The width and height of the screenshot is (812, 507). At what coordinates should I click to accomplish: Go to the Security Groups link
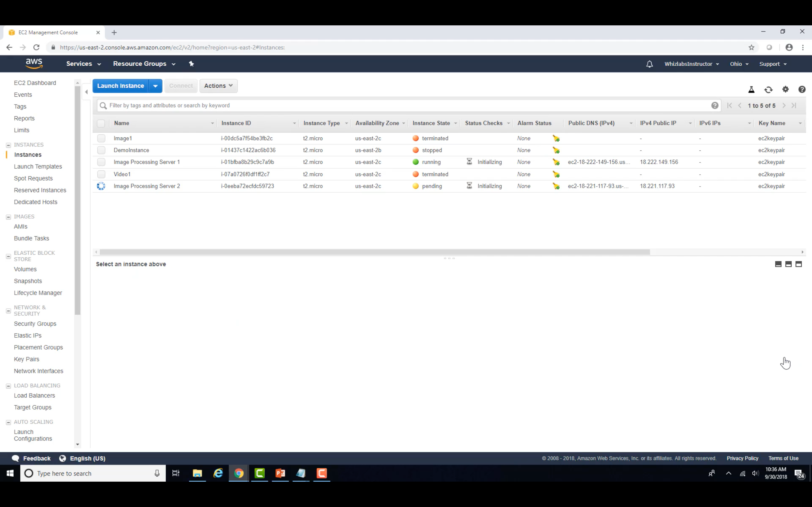pos(35,324)
